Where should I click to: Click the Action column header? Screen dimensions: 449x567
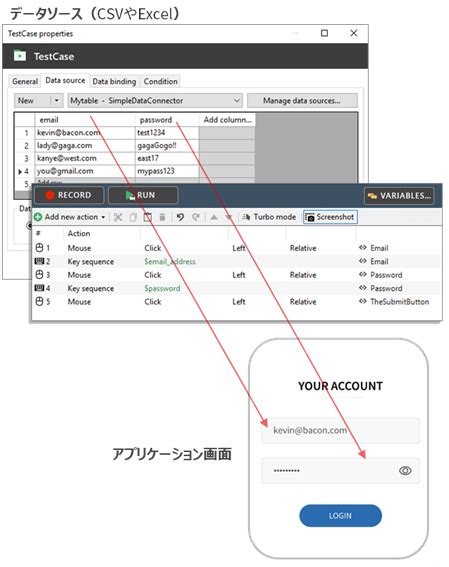pyautogui.click(x=79, y=233)
